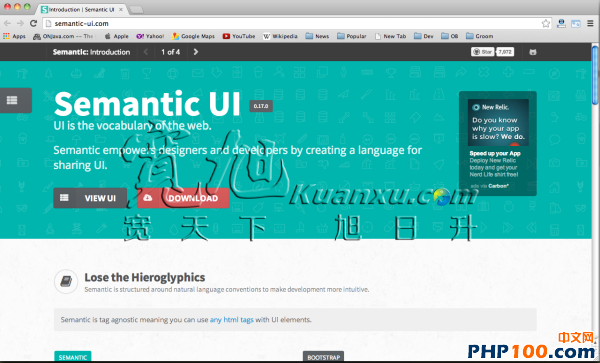Click the New Relic ad image
The width and height of the screenshot is (600, 363).
click(498, 122)
